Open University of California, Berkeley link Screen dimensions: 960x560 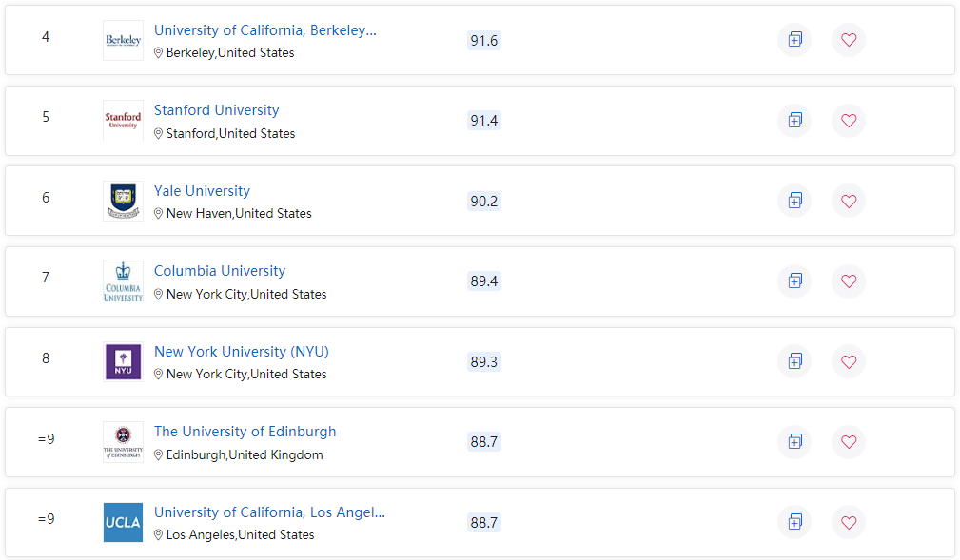point(265,30)
